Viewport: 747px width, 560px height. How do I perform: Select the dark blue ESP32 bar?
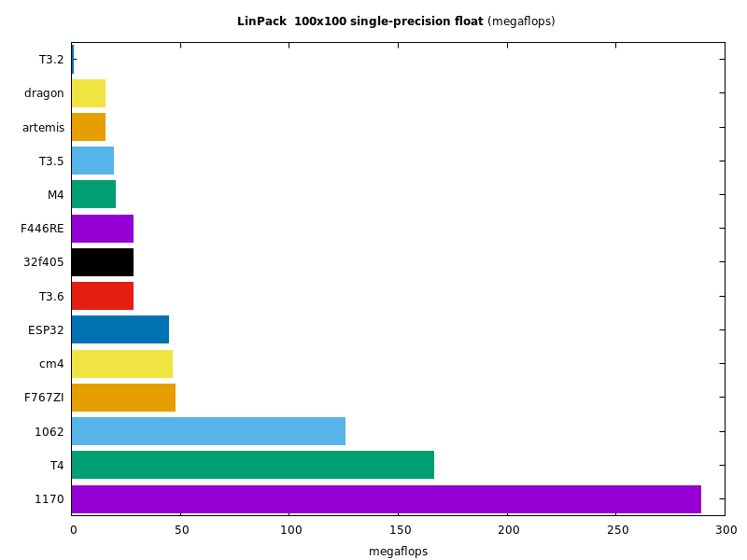(x=120, y=329)
